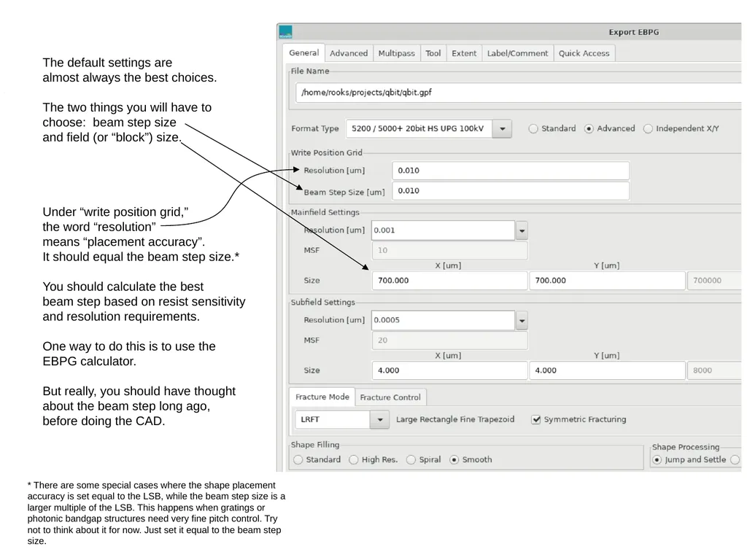Select the Standard format radio button
Image resolution: width=747 pixels, height=560 pixels.
click(533, 128)
